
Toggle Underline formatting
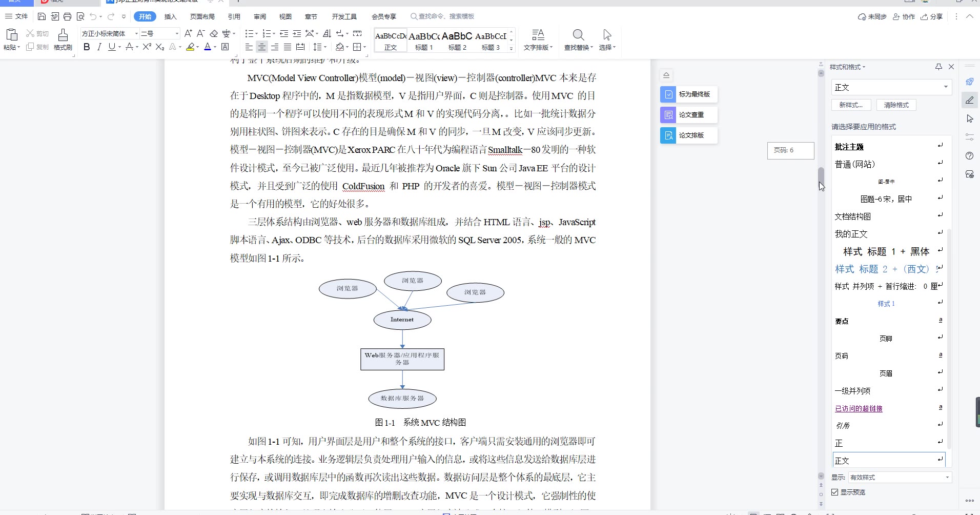point(111,47)
